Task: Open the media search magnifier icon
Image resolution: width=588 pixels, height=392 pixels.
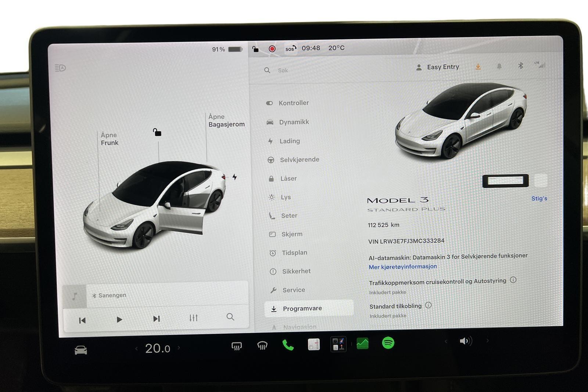Action: 230,317
